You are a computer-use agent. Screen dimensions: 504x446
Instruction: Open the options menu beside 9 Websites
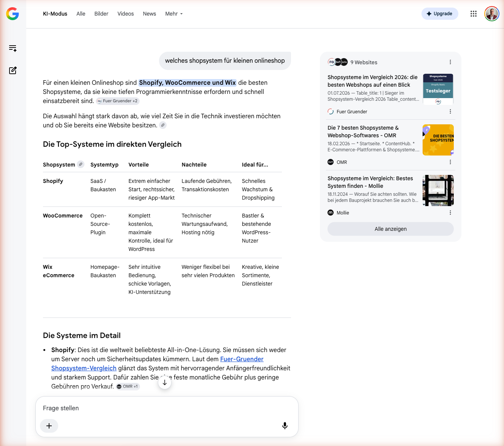pyautogui.click(x=450, y=62)
